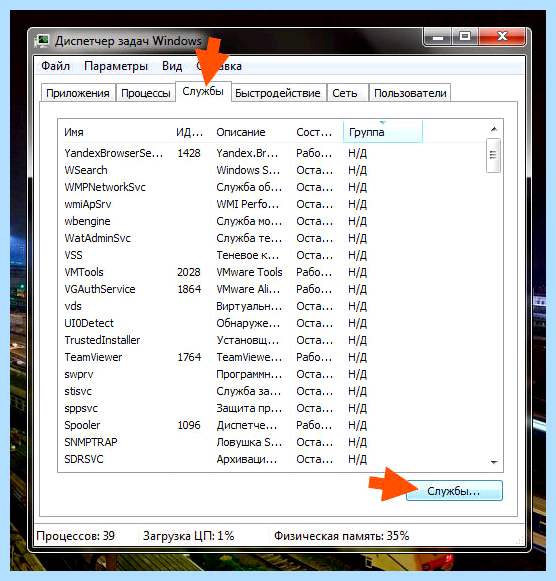
Task: Click the process ID 1864 cell
Action: 189,289
